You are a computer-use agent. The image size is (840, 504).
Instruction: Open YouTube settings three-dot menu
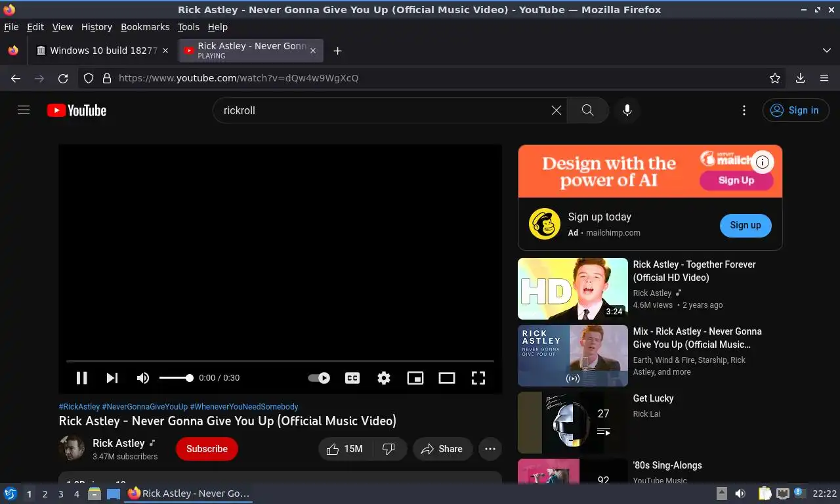(x=744, y=110)
